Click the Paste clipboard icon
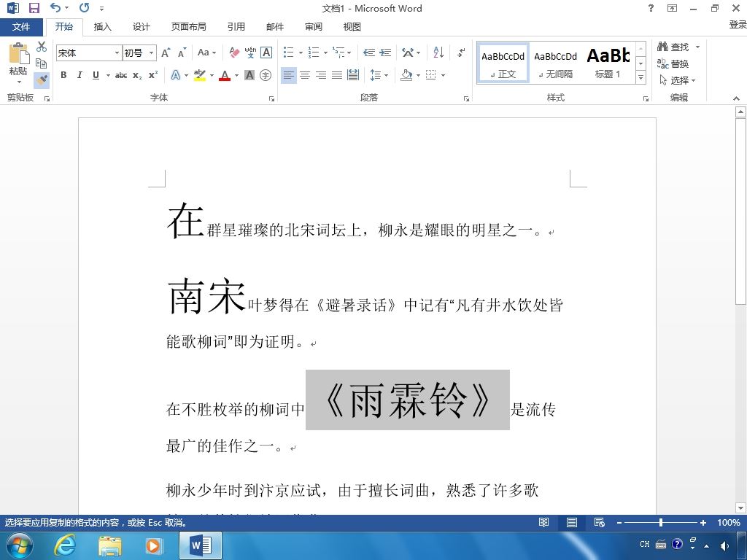 click(x=18, y=52)
